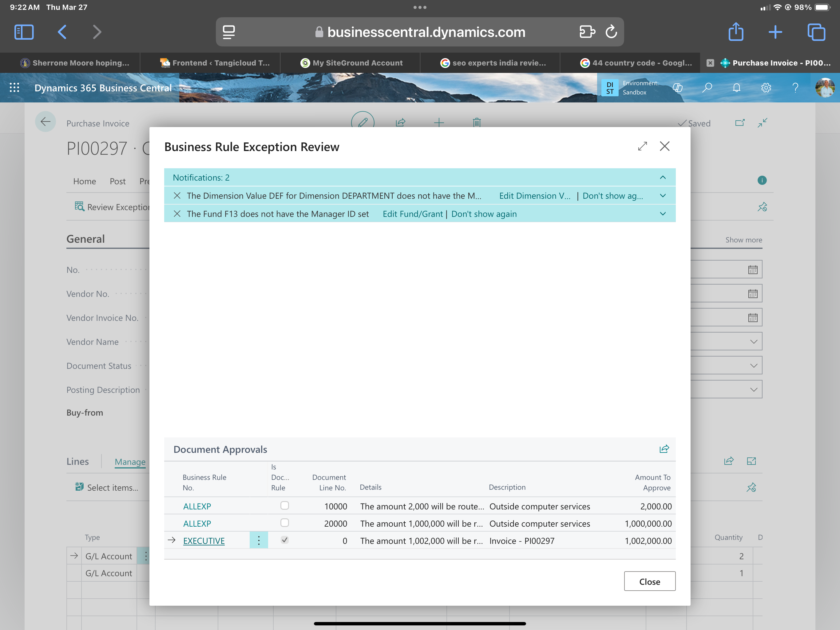Expand the dialog to full screen
Screen dimensions: 840x630
point(642,146)
